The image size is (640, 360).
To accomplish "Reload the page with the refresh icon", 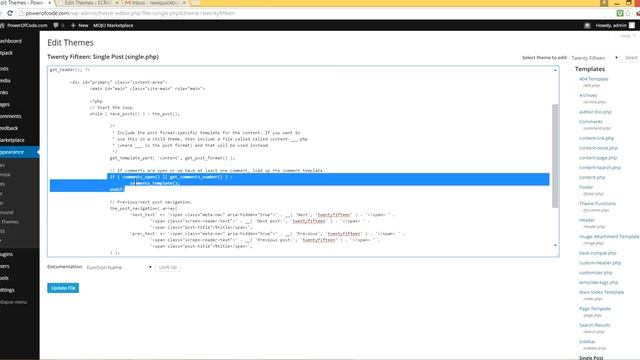I will pos(10,13).
